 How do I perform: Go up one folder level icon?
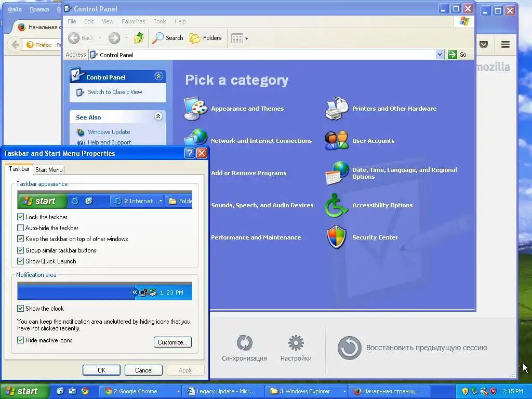tap(139, 38)
